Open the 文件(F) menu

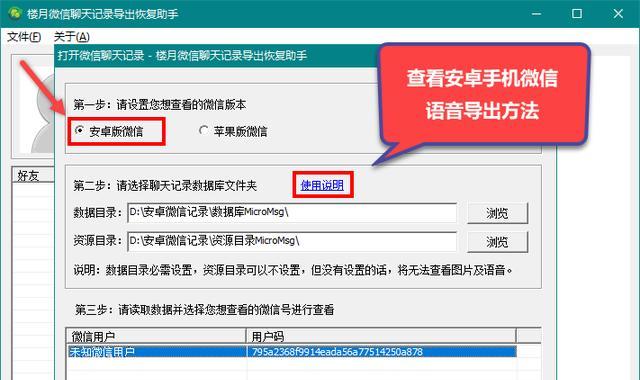(24, 37)
